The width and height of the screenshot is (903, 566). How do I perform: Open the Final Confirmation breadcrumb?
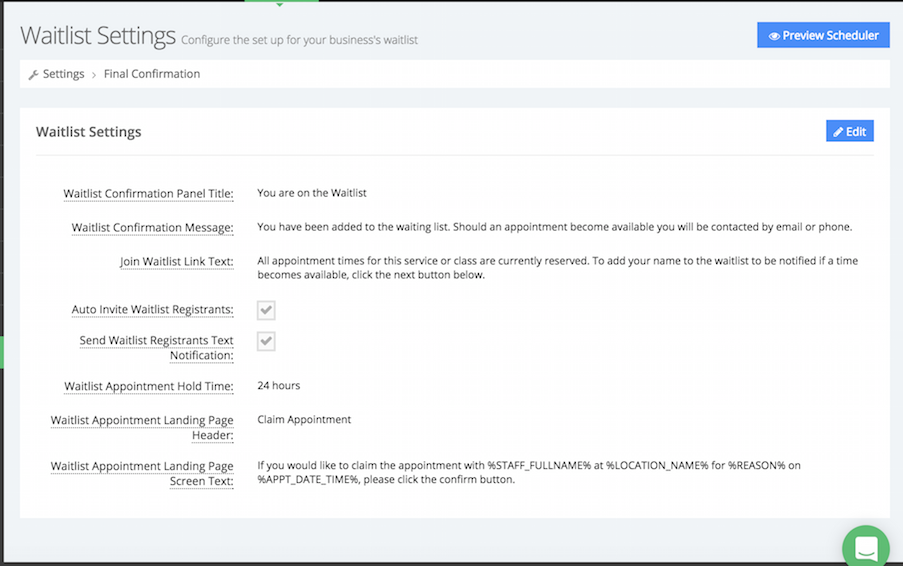[x=152, y=74]
